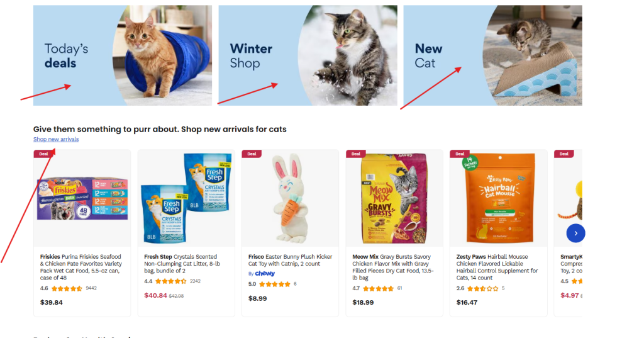Click the Deal badge on Zesty Paws card
The image size is (644, 338).
coord(460,154)
